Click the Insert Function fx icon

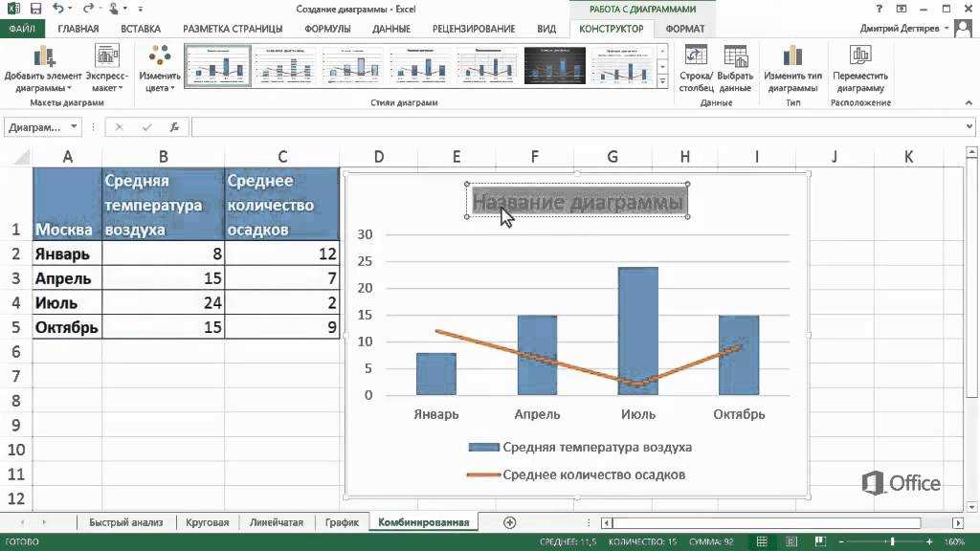coord(174,127)
